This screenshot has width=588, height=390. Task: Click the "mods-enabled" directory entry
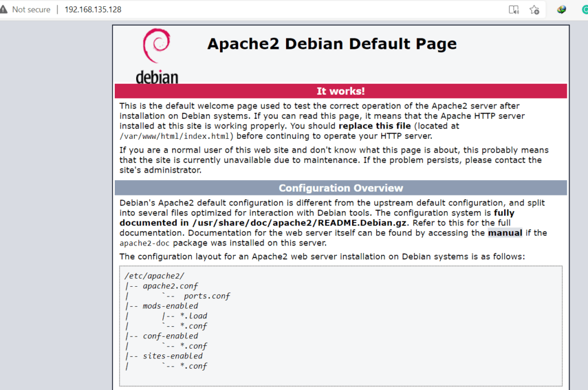(x=170, y=306)
